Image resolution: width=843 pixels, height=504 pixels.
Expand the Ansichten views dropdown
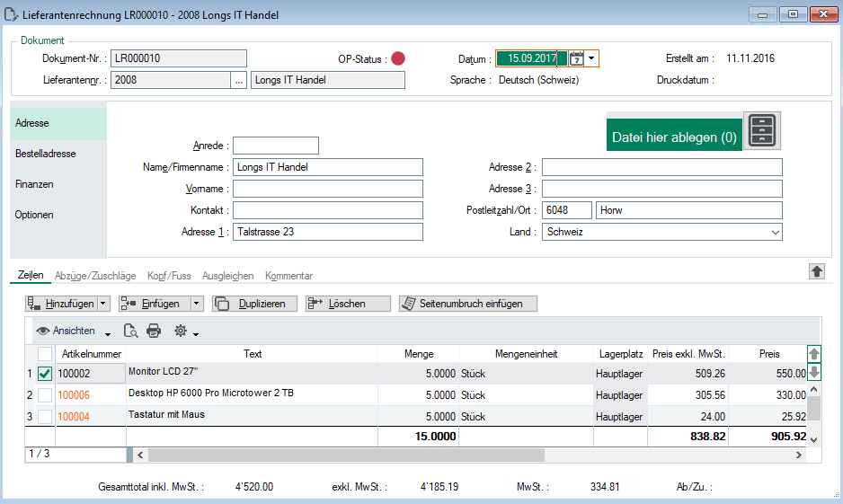click(108, 333)
